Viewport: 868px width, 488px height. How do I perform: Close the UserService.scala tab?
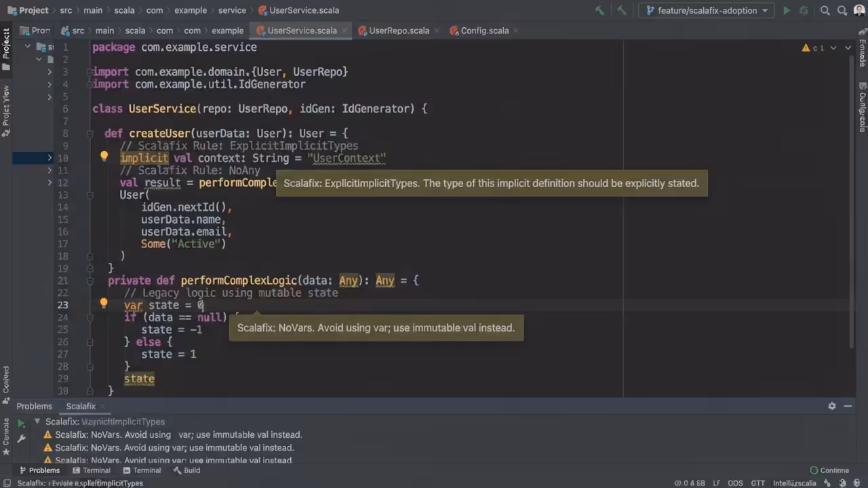point(344,30)
